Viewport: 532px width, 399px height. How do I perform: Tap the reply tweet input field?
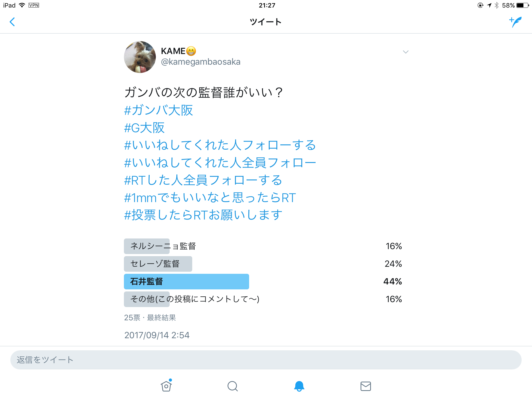click(x=266, y=360)
